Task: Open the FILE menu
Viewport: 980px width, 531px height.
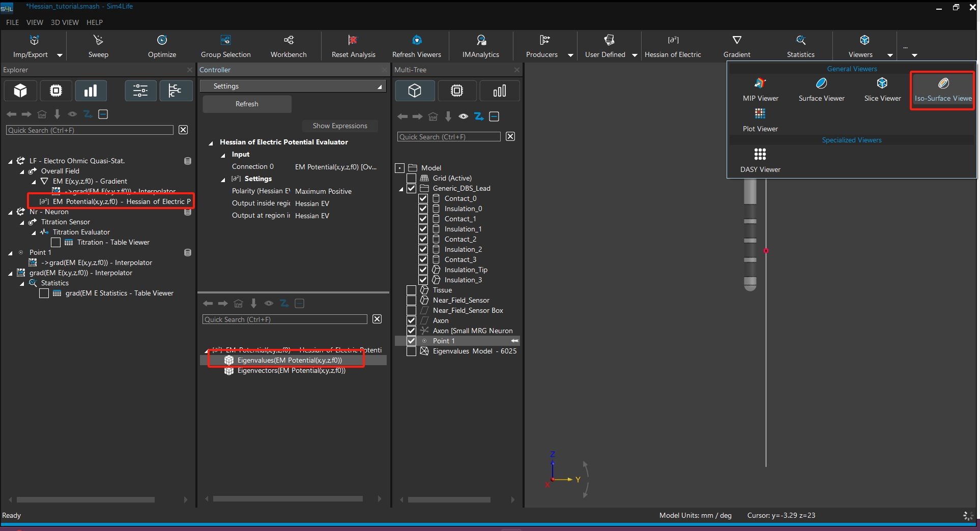Action: click(12, 22)
